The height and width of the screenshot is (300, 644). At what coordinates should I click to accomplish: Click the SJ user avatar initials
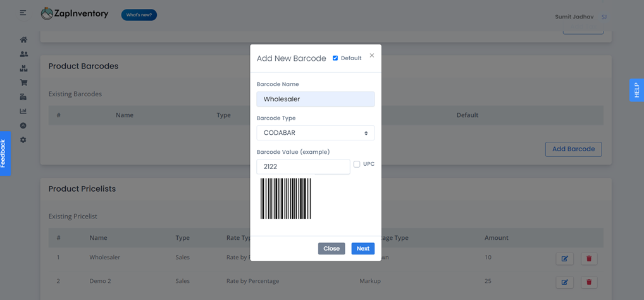pos(604,17)
